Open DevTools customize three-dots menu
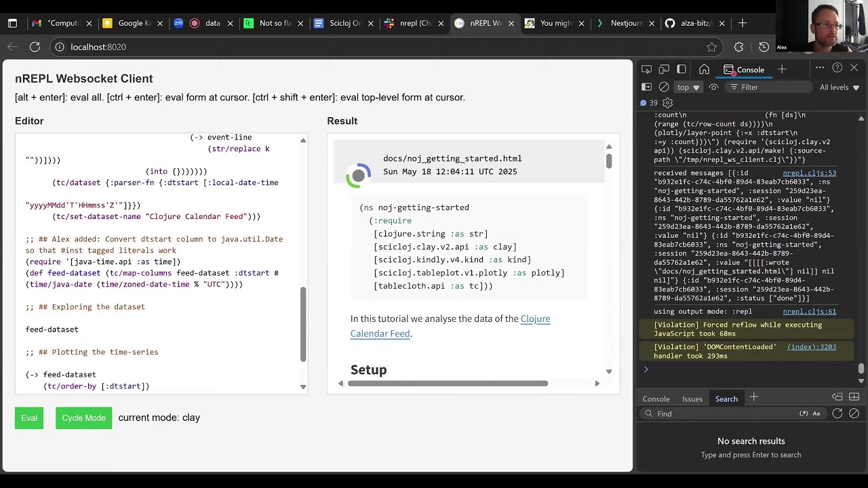Image resolution: width=868 pixels, height=488 pixels. click(820, 68)
